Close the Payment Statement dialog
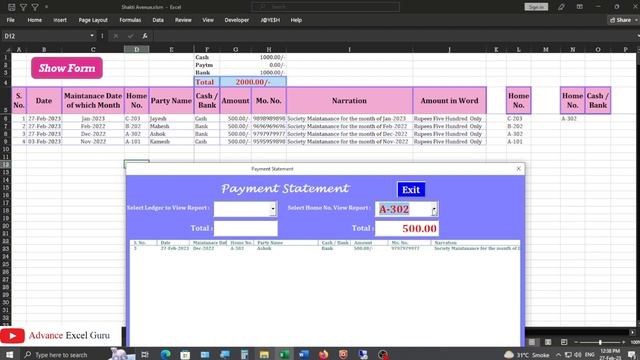 point(518,169)
